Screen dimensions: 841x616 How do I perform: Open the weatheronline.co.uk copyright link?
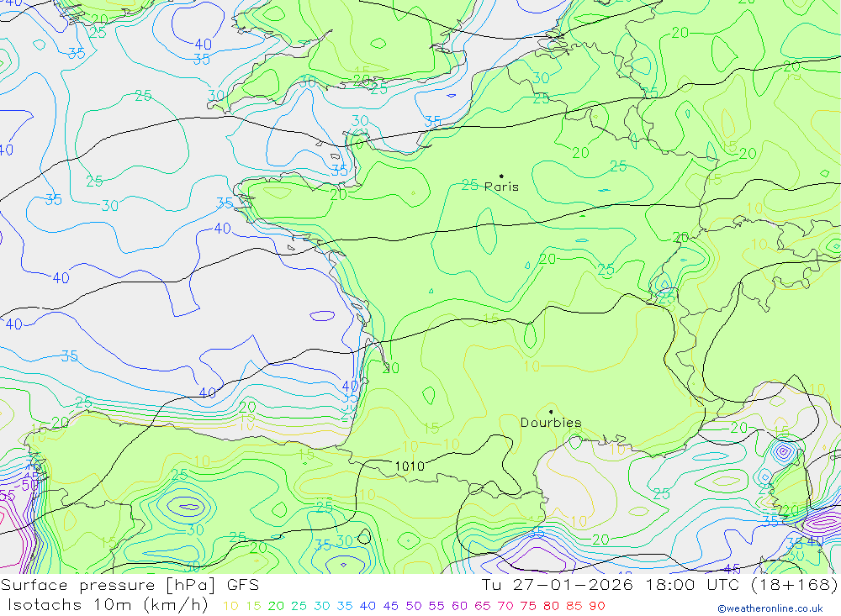point(770,608)
